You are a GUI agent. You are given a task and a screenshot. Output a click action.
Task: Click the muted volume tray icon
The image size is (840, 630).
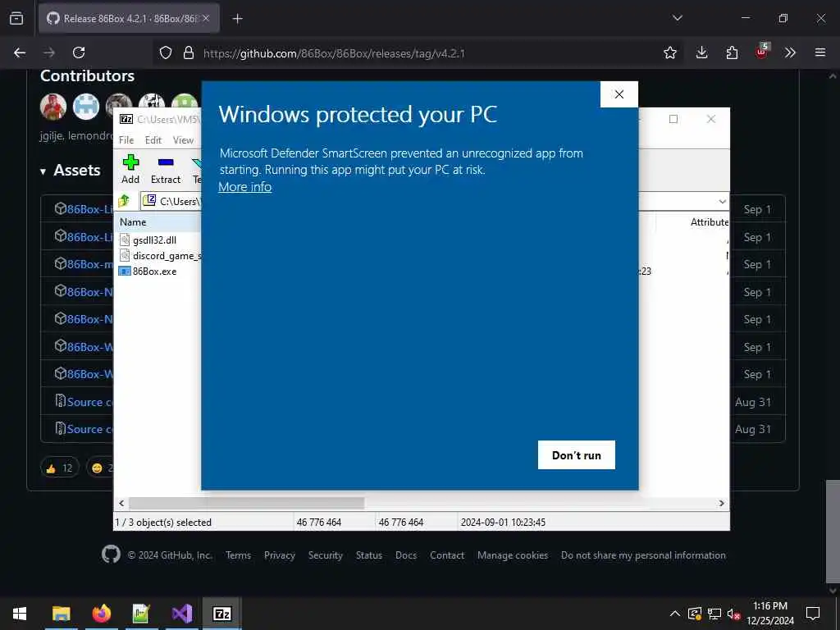coord(733,614)
